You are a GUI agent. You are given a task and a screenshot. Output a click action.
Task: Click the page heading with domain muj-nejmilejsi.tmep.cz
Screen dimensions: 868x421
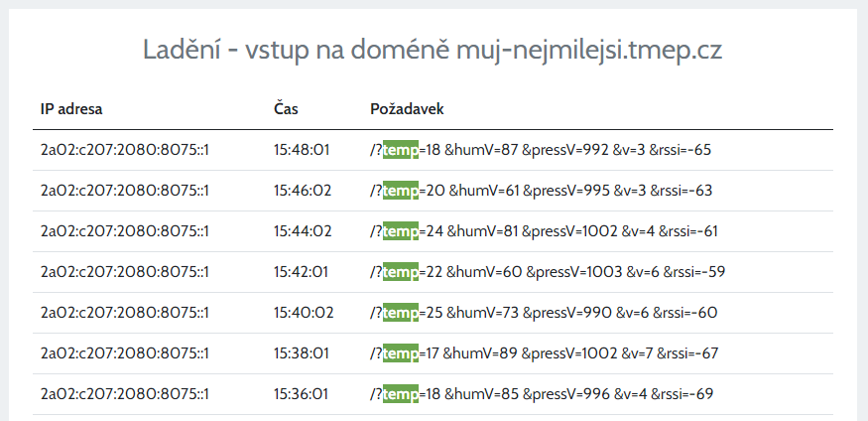pyautogui.click(x=433, y=50)
